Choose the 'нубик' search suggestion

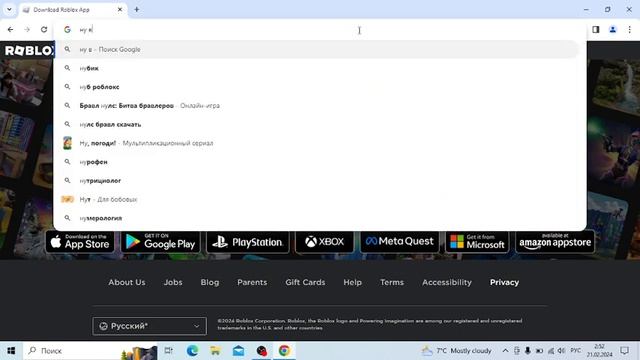tap(320, 68)
